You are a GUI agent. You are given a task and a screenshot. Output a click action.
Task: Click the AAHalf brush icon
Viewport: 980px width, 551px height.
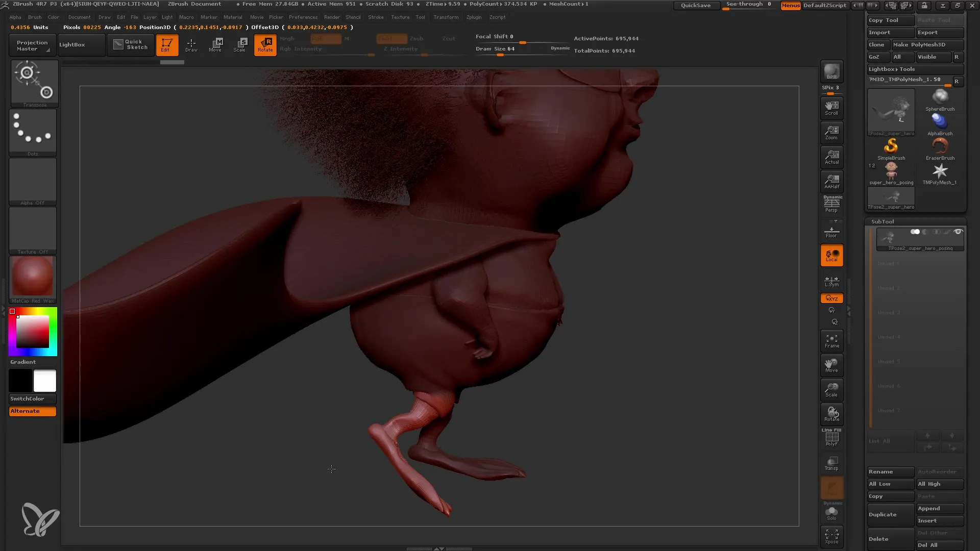(x=831, y=181)
